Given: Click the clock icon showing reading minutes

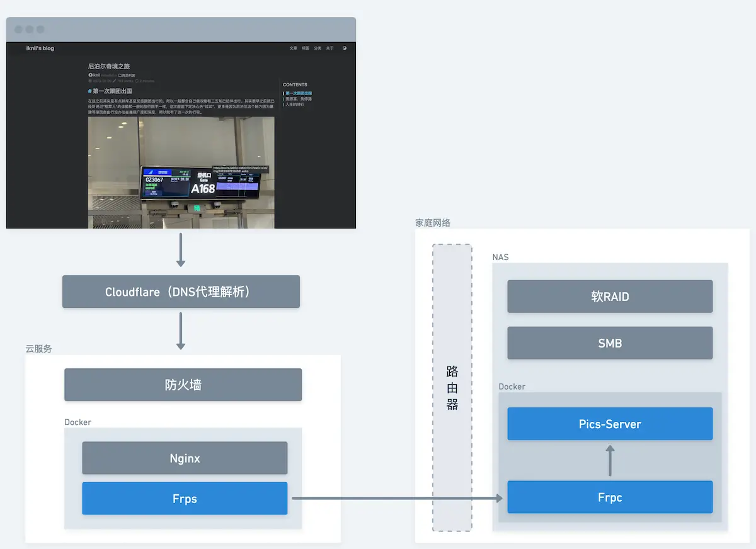Looking at the screenshot, I should tap(137, 81).
